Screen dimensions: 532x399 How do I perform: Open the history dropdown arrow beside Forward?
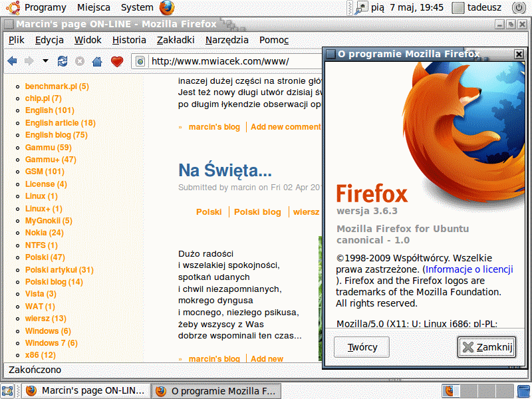pos(45,61)
